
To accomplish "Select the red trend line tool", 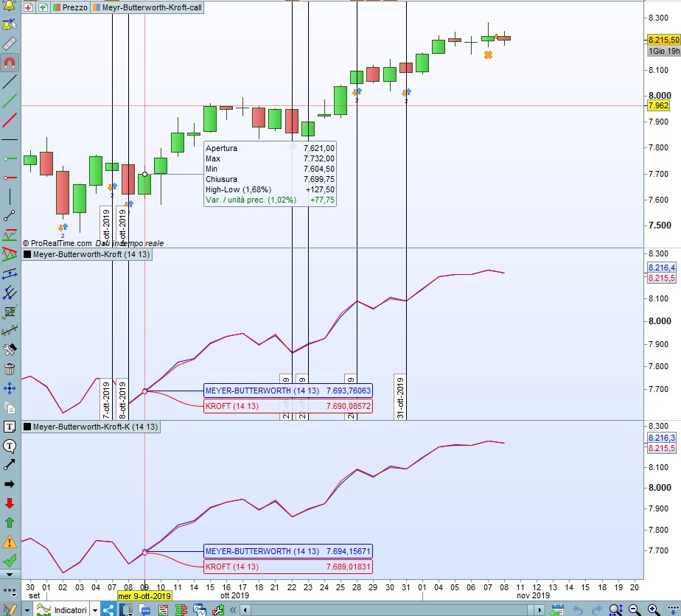I will (x=9, y=120).
